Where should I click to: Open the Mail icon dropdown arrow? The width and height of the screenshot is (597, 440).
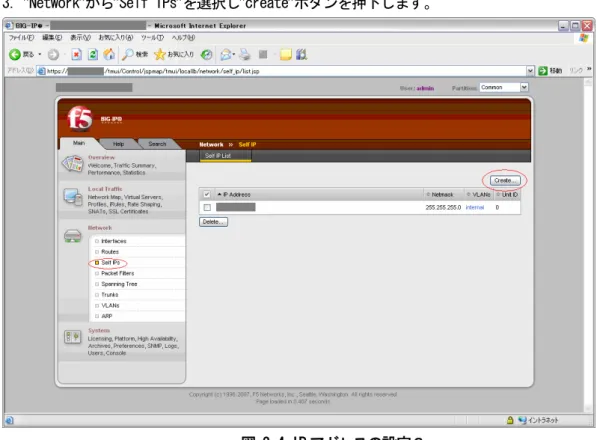click(234, 55)
